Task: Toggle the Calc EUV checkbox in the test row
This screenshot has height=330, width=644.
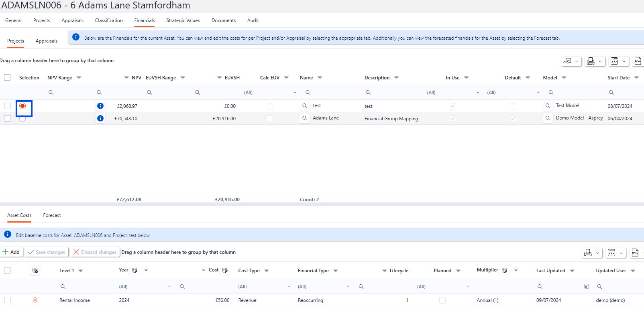Action: [x=270, y=106]
